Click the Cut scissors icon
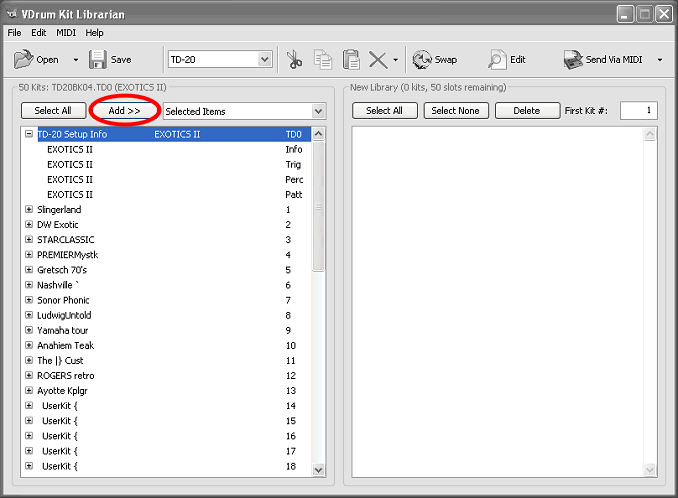 coord(294,60)
